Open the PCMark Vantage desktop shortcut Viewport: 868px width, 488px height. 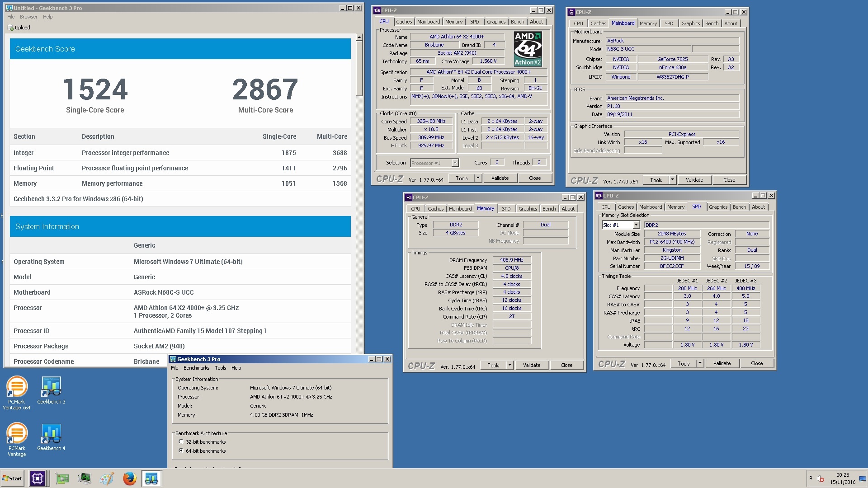pyautogui.click(x=17, y=439)
